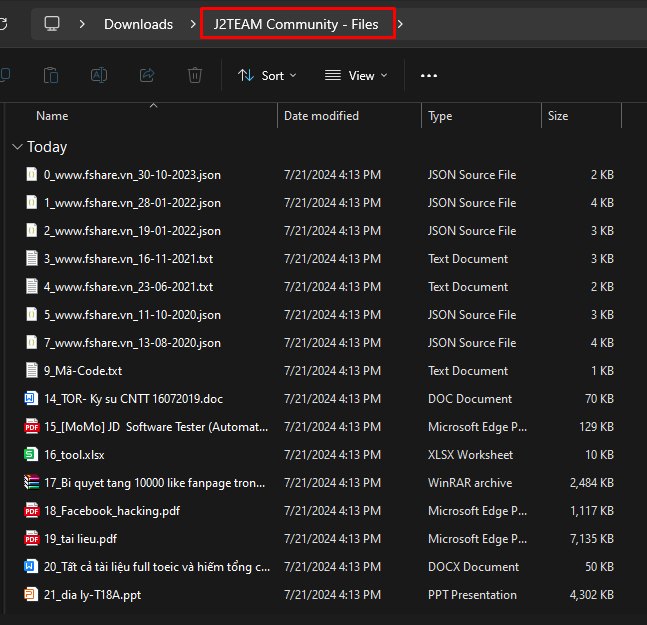Click the Word icon of 20_Tất cả tài liệu full toeic
647x625 pixels.
click(x=31, y=566)
